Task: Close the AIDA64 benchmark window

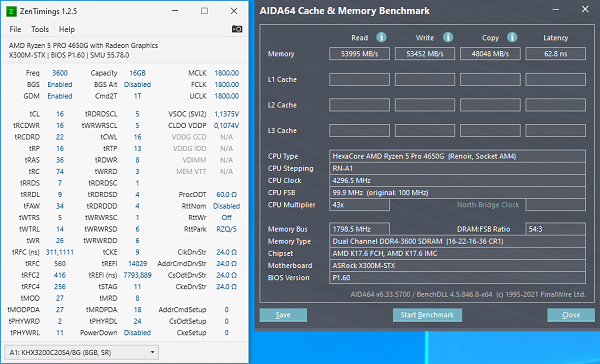Action: point(585,9)
